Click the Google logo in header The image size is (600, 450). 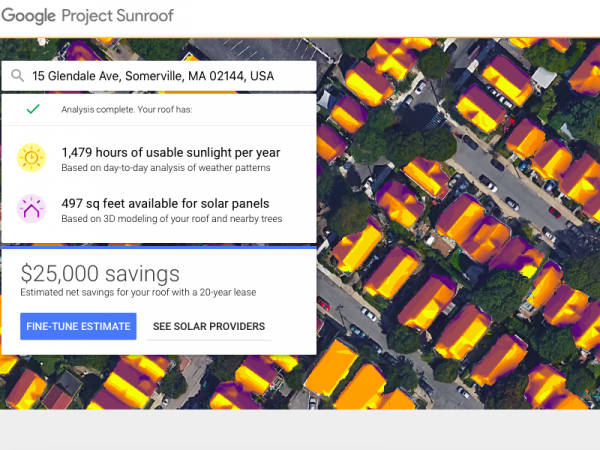tap(29, 16)
